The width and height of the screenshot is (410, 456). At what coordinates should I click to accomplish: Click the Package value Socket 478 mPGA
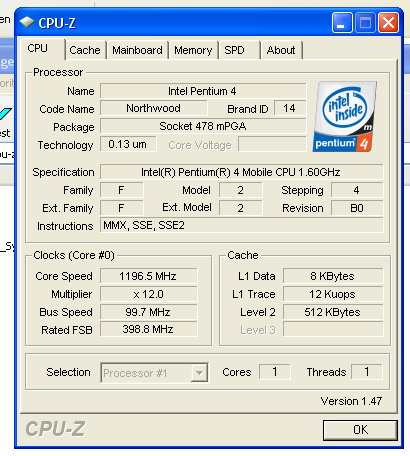203,126
